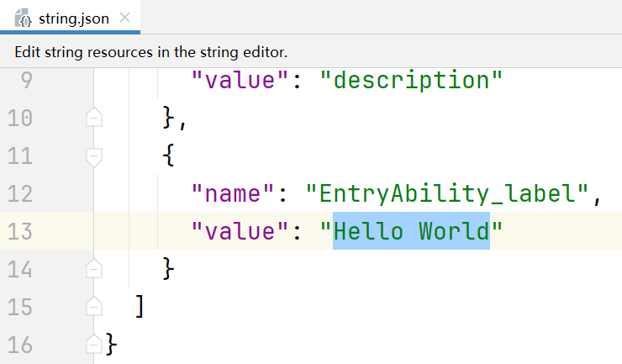The image size is (622, 364).
Task: Click the closing brace on line 16
Action: pos(112,344)
